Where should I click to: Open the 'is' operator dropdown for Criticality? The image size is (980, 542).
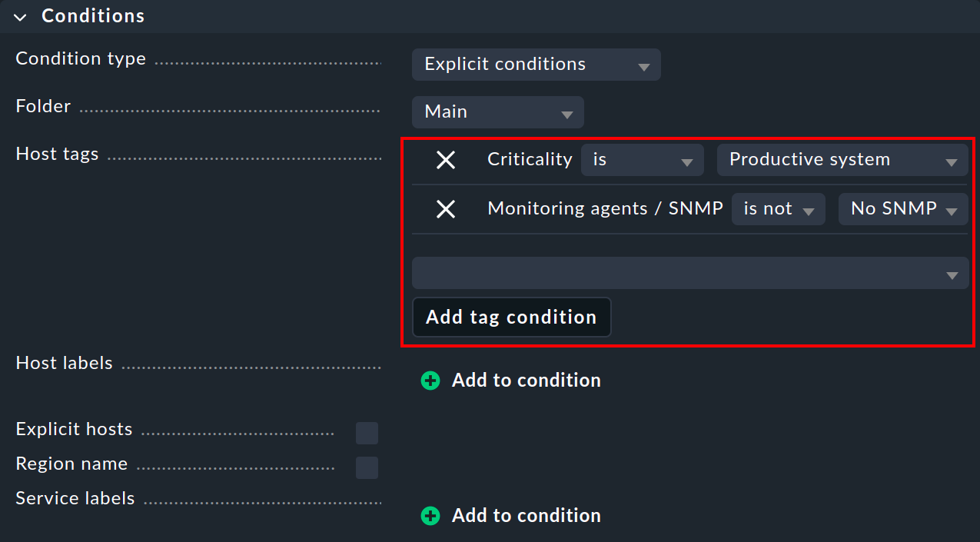coord(642,160)
